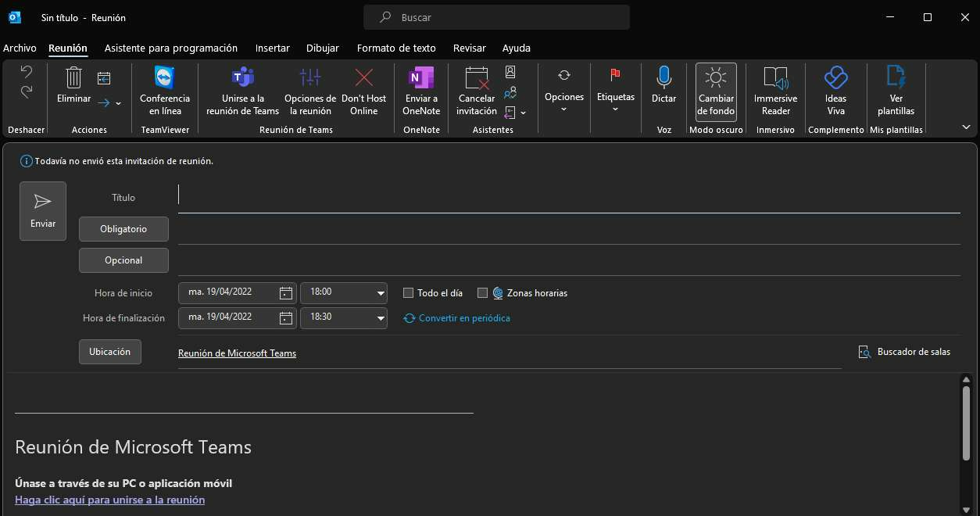This screenshot has height=516, width=980.
Task: Open Opciones de la reunión
Action: point(310,92)
